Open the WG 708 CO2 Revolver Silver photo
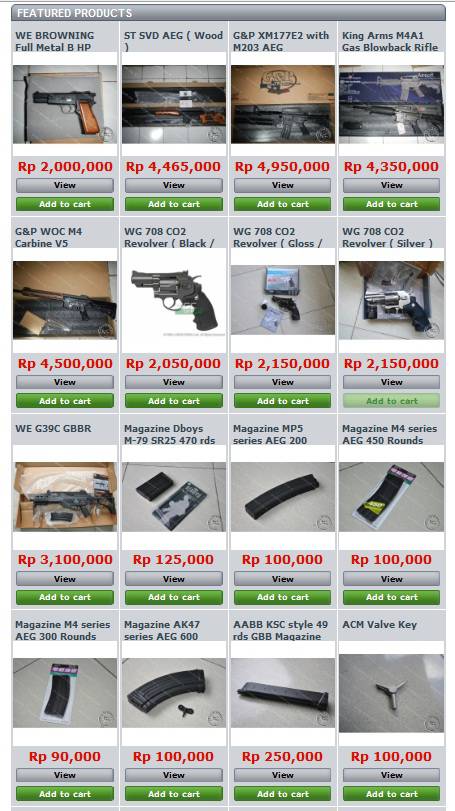Viewport: 455px width, 811px height. (391, 300)
